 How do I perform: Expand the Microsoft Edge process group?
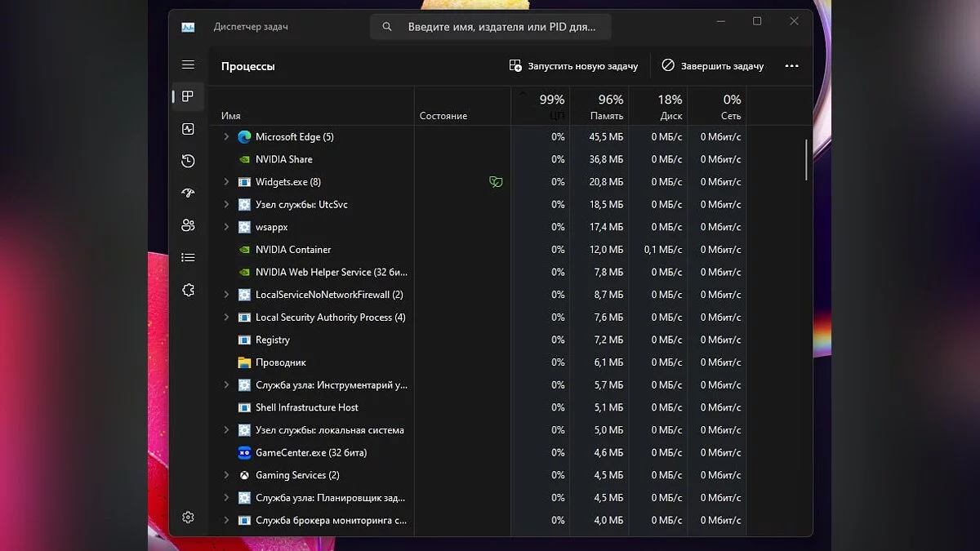point(227,137)
